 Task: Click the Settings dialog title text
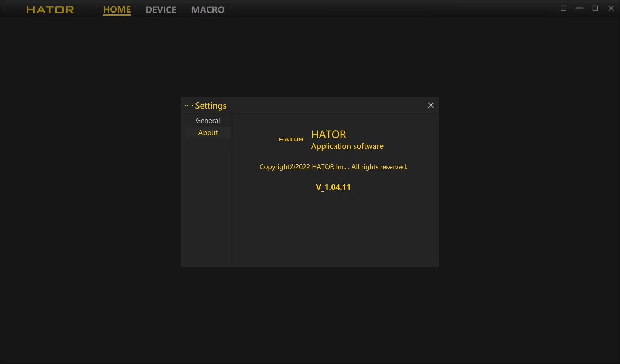click(211, 106)
